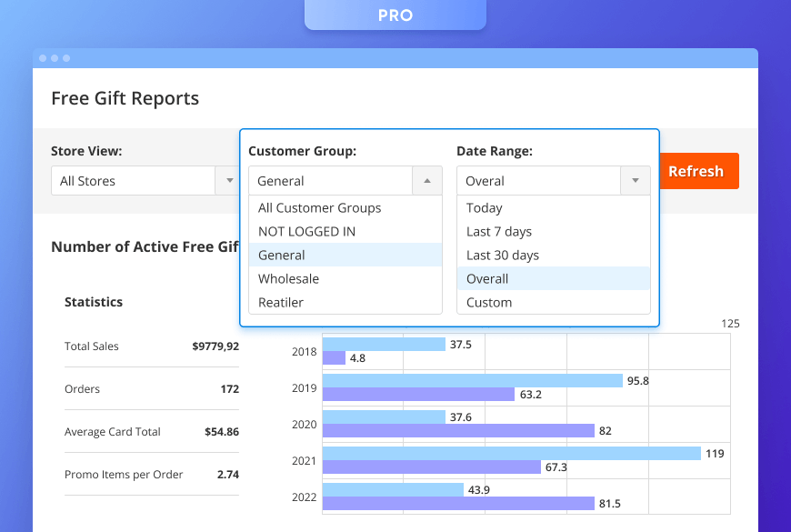Select Today date range option
This screenshot has width=791, height=532.
pyautogui.click(x=485, y=208)
